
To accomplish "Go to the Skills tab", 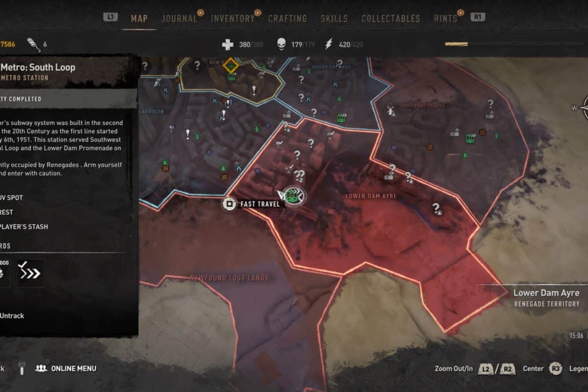I will pos(334,19).
